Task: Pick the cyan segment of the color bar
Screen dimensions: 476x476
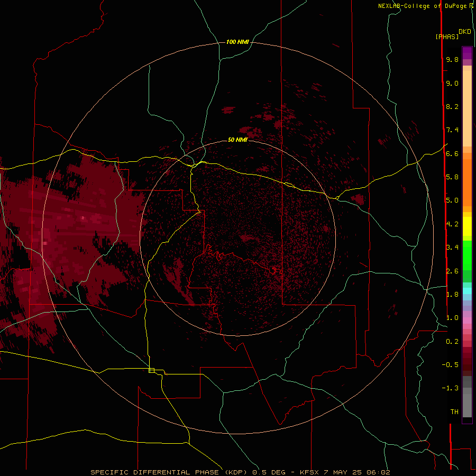Action: (467, 291)
